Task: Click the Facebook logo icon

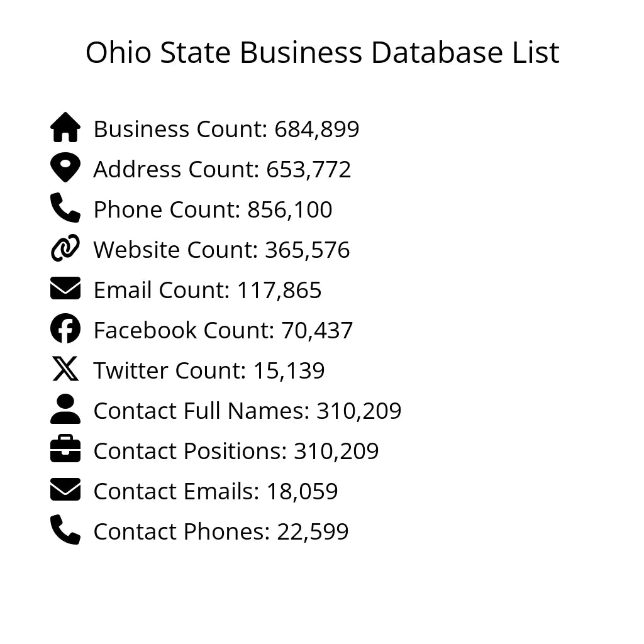Action: (65, 329)
